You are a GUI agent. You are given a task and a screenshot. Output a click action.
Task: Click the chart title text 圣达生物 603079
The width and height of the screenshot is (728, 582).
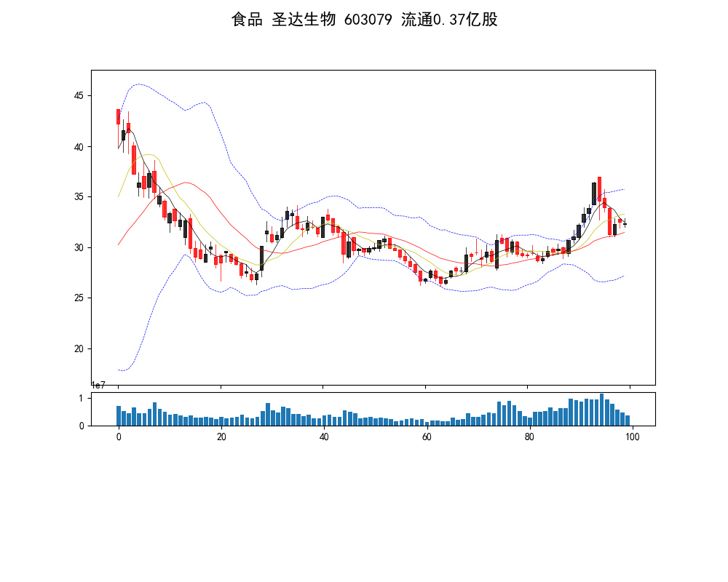(x=364, y=20)
